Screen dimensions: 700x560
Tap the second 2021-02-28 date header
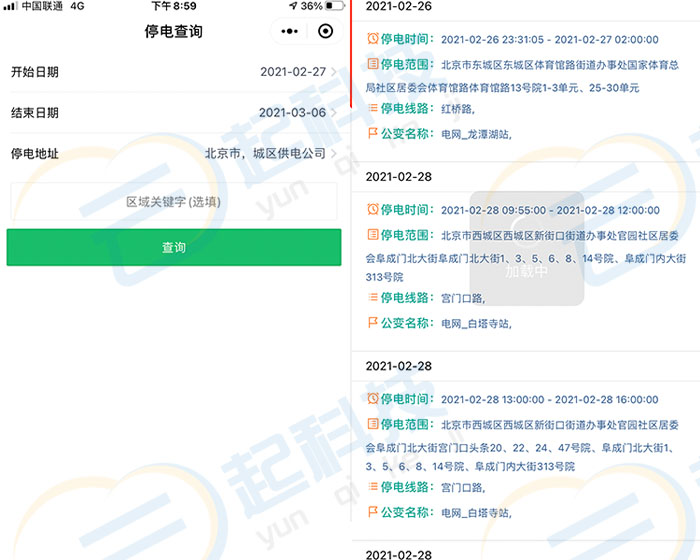click(399, 366)
